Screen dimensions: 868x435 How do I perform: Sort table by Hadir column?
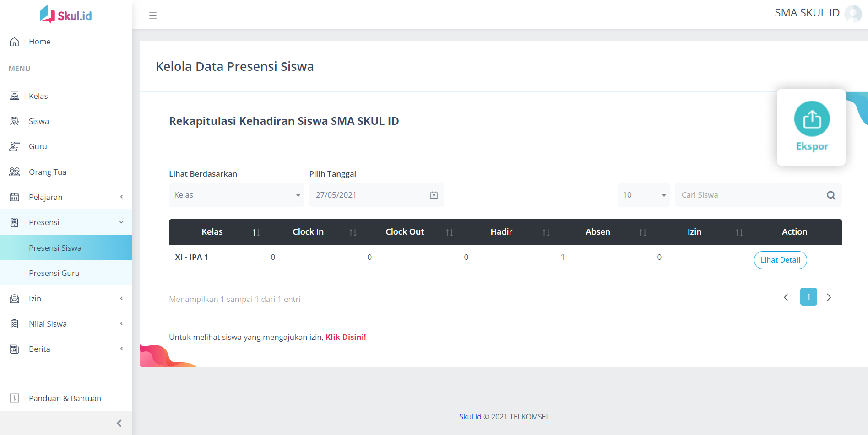click(x=546, y=232)
